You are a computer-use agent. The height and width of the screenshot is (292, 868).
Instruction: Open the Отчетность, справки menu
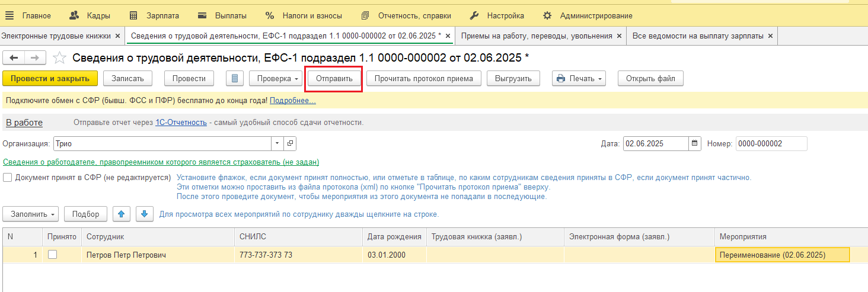coord(414,15)
